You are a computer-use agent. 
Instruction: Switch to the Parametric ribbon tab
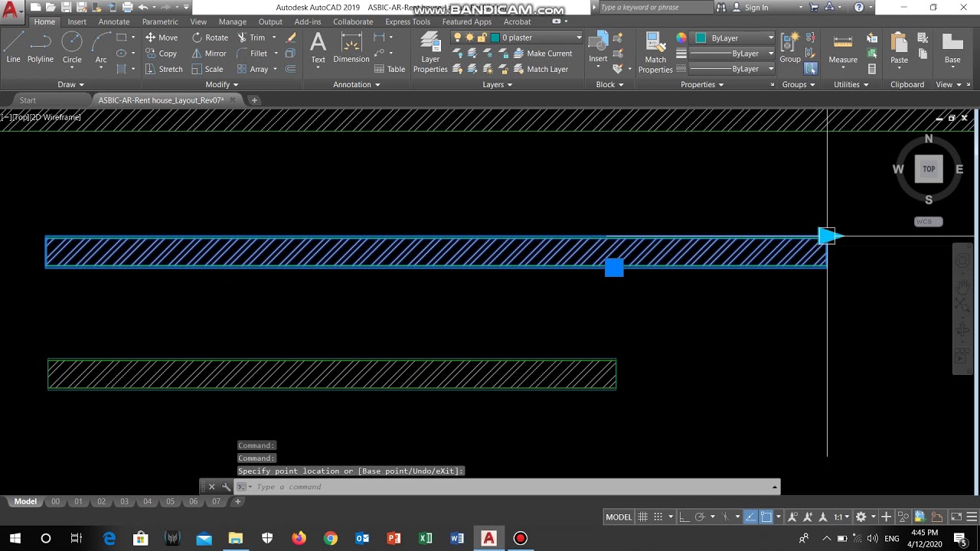pos(160,21)
